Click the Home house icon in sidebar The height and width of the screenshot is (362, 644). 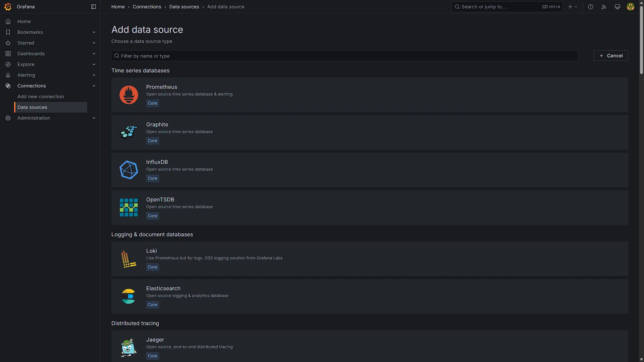coord(8,21)
